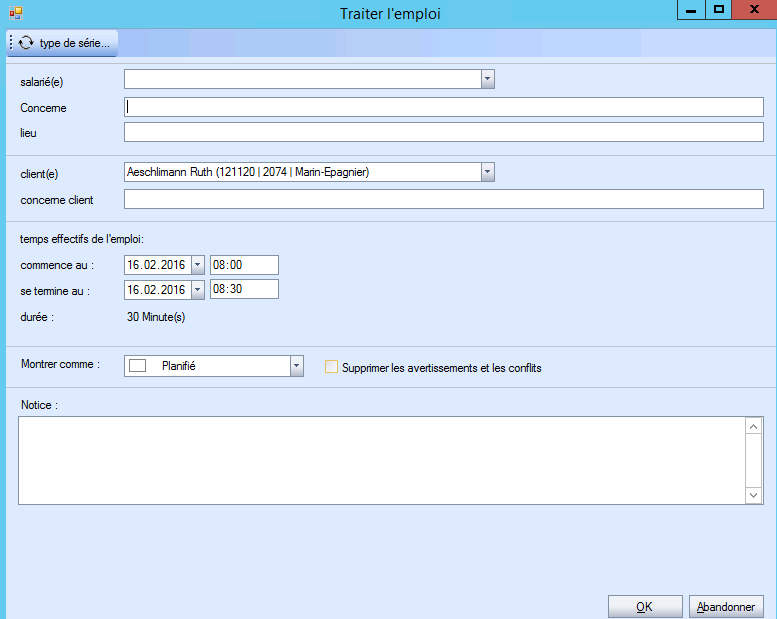777x619 pixels.
Task: Click the Notice scrollbar down arrow
Action: click(x=754, y=495)
